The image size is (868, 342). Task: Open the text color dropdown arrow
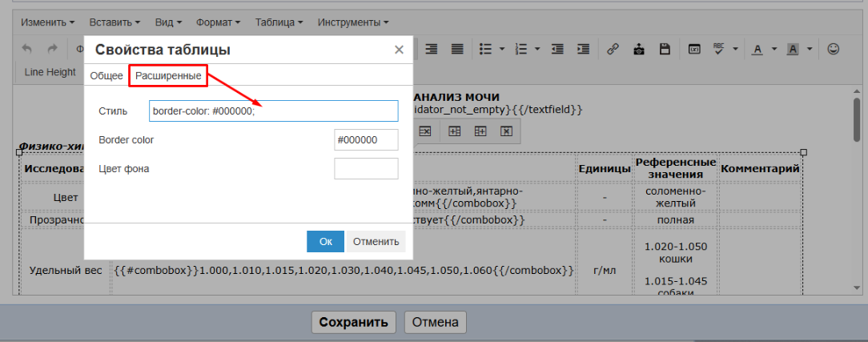point(774,49)
